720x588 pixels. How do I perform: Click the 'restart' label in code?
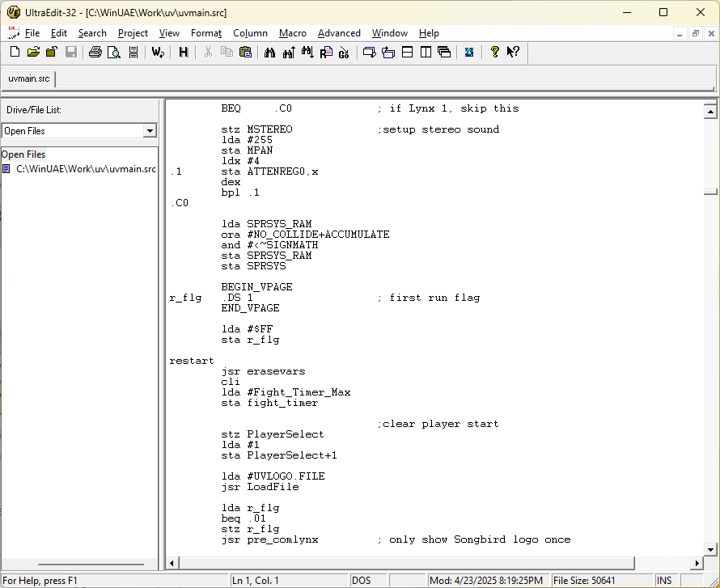[x=192, y=362]
